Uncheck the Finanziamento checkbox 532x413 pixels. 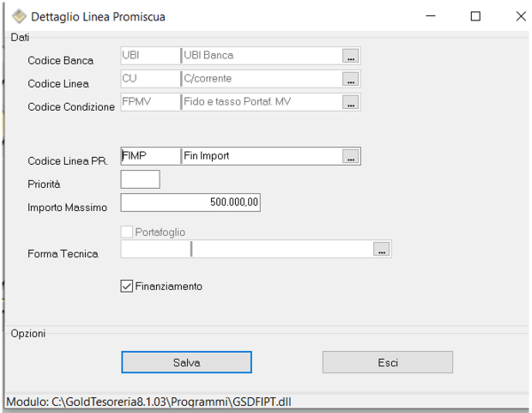[x=126, y=286]
